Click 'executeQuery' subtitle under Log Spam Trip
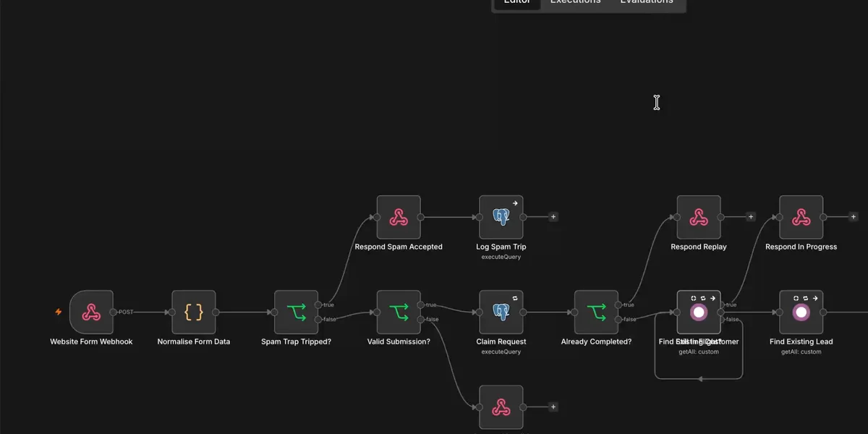The height and width of the screenshot is (434, 868). [501, 257]
